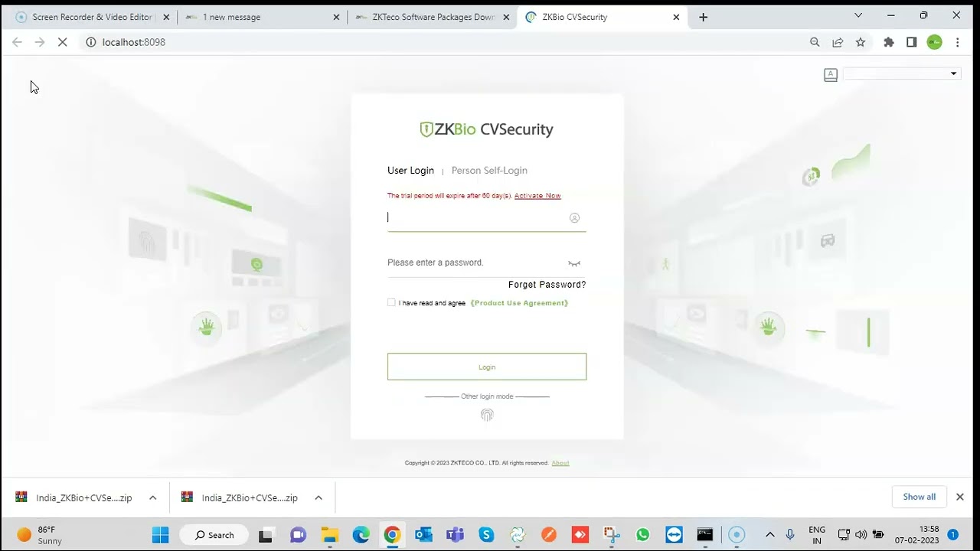This screenshot has width=980, height=551.
Task: Switch to Person Self-Login tab
Action: (x=489, y=171)
